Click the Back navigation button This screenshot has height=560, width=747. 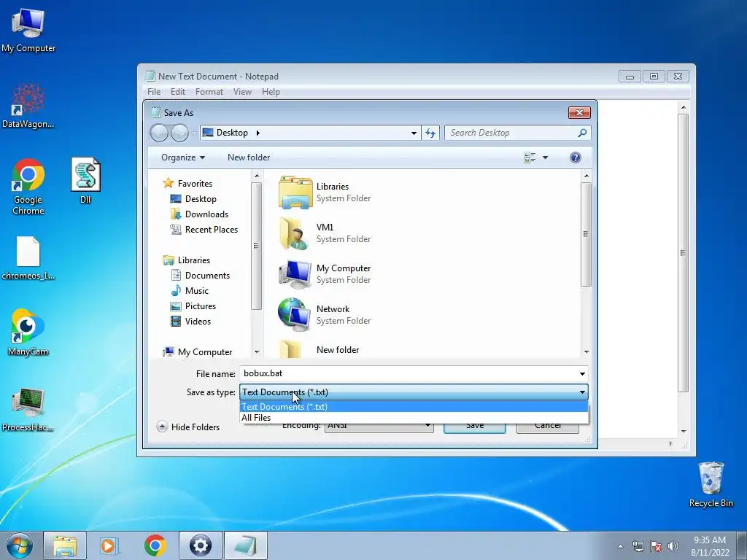click(159, 133)
